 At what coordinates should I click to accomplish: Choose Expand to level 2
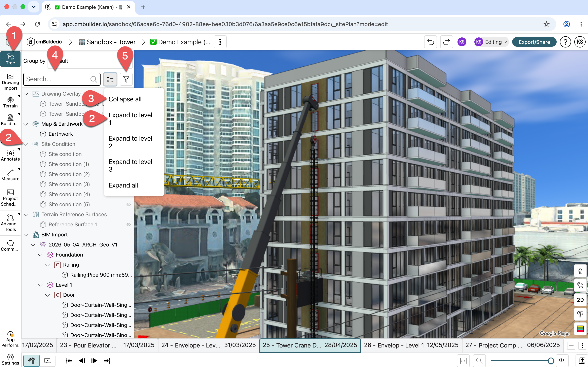point(134,142)
